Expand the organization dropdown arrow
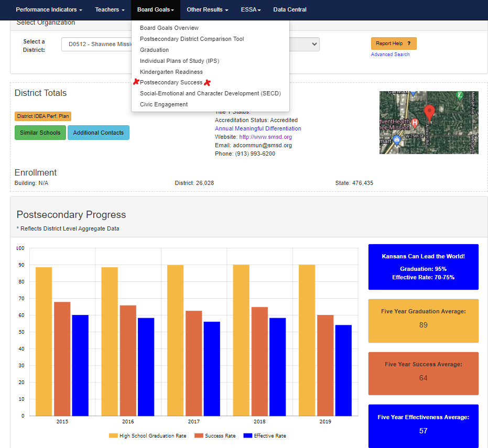The width and height of the screenshot is (488, 448). coord(315,44)
